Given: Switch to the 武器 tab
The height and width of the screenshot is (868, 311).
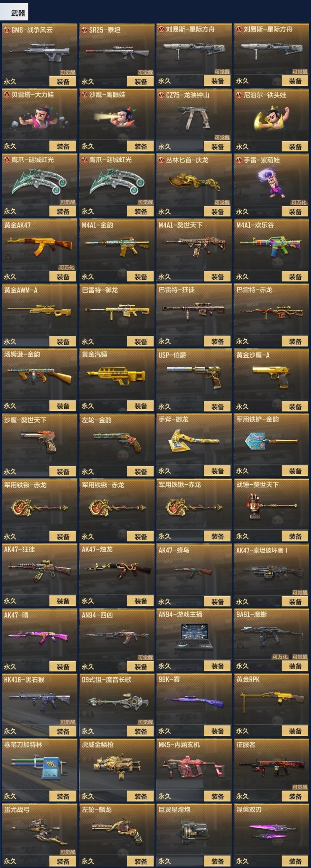Looking at the screenshot, I should (x=18, y=13).
